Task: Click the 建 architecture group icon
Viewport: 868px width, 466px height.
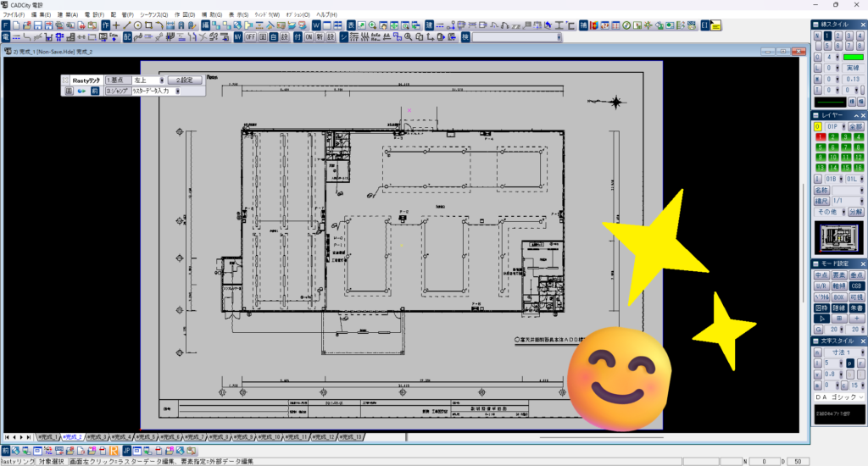Action: point(429,25)
